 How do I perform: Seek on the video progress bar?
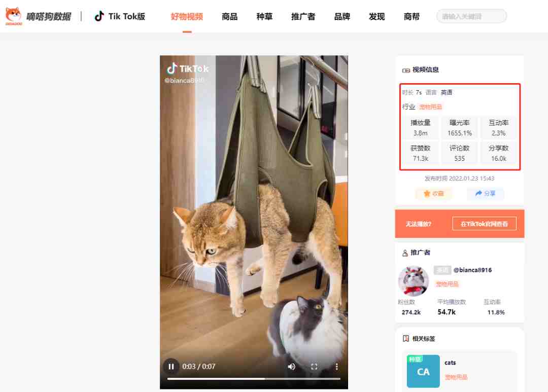[x=254, y=379]
